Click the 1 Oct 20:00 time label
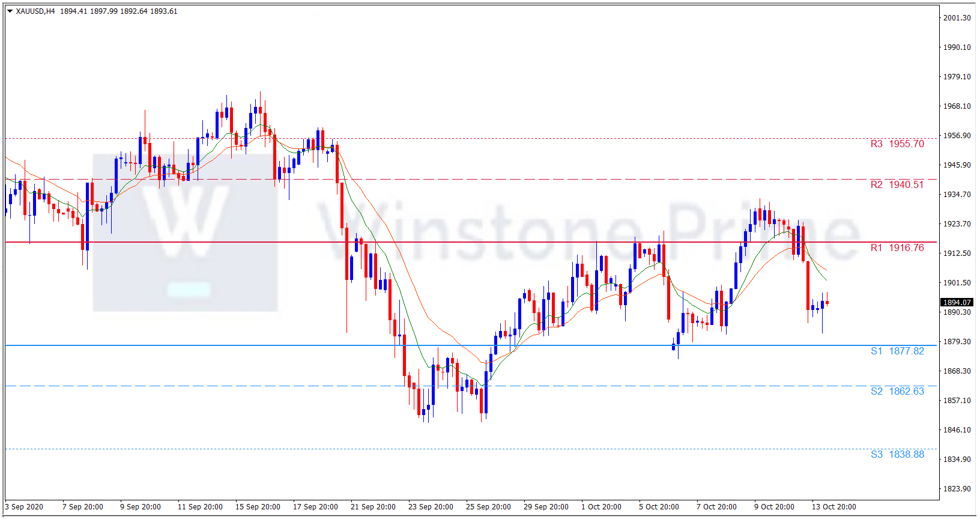The height and width of the screenshot is (522, 980). click(x=601, y=507)
